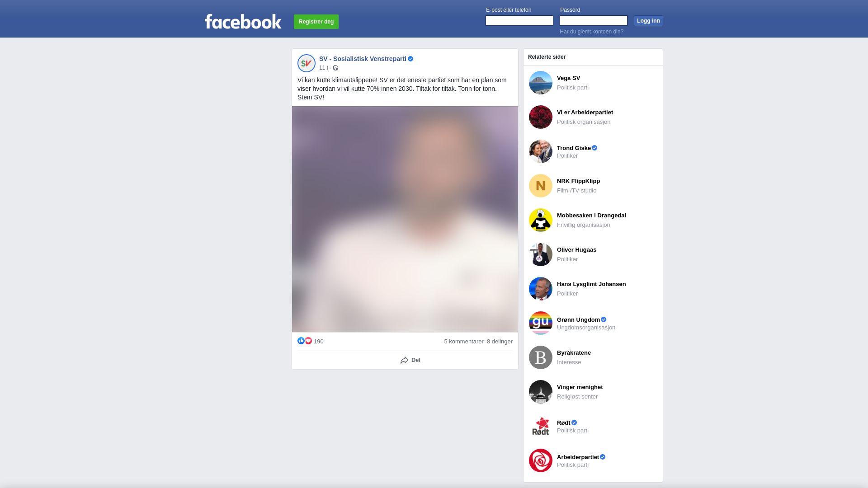View the 5 kommentarer link
868x488 pixels.
(x=464, y=342)
